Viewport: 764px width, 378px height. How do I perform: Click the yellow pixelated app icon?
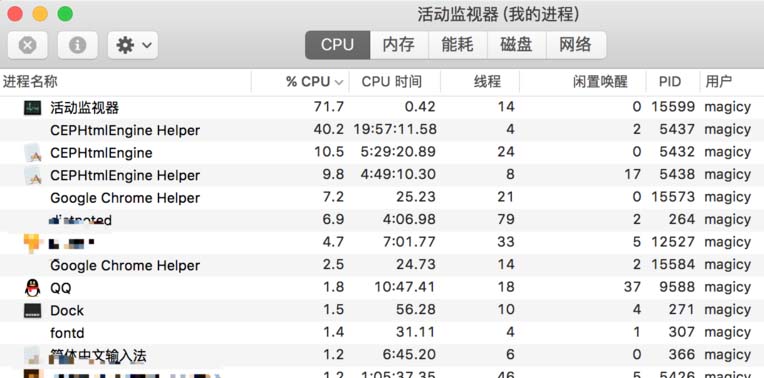32,243
